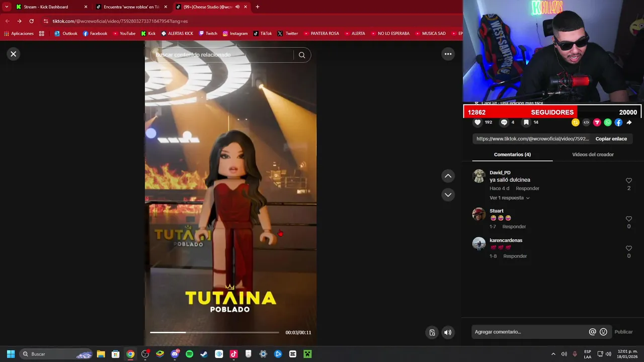Open the Facebook bookmark
644x362 pixels.
click(95, 34)
